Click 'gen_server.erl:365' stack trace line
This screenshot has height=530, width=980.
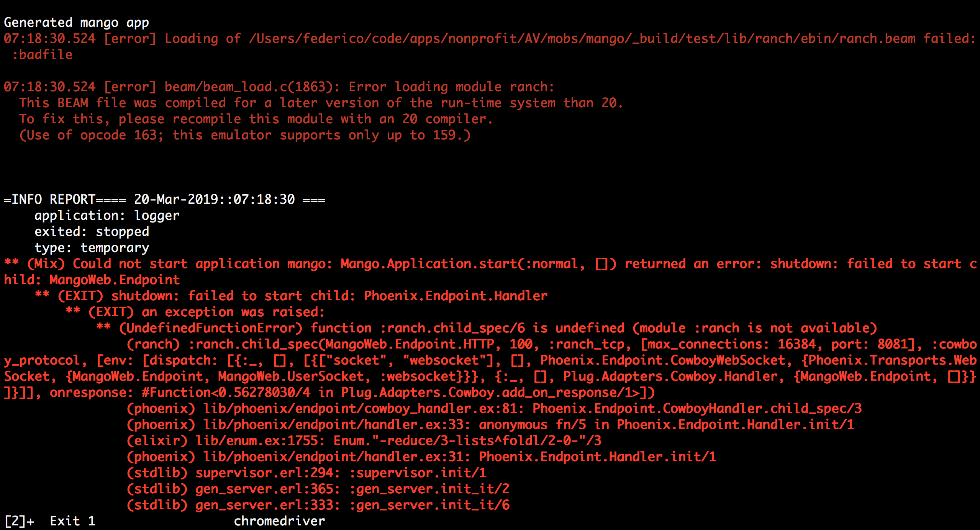click(x=264, y=489)
